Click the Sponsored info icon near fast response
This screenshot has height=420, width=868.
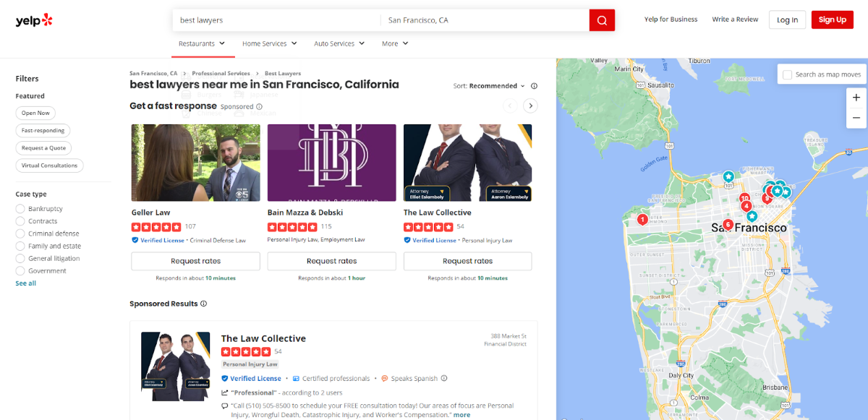click(260, 106)
